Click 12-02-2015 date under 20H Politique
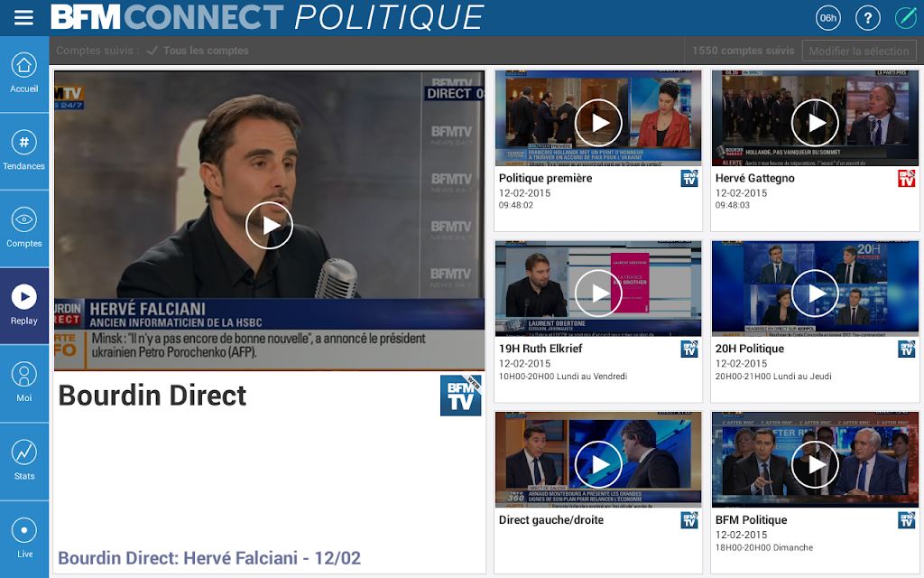 (742, 364)
